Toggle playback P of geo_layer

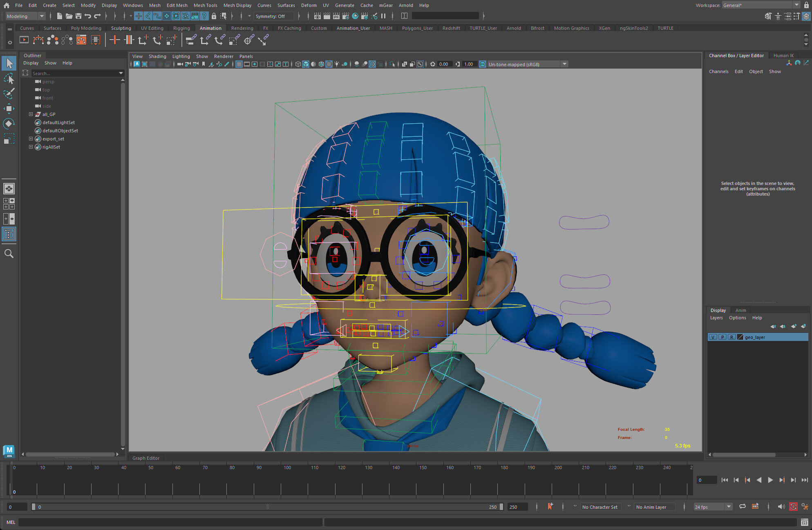(723, 337)
